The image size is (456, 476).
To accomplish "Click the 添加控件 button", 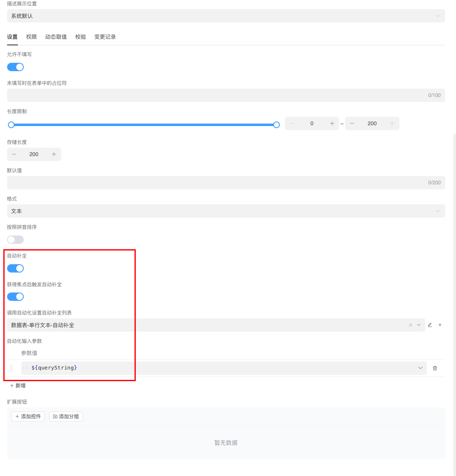I will [28, 416].
